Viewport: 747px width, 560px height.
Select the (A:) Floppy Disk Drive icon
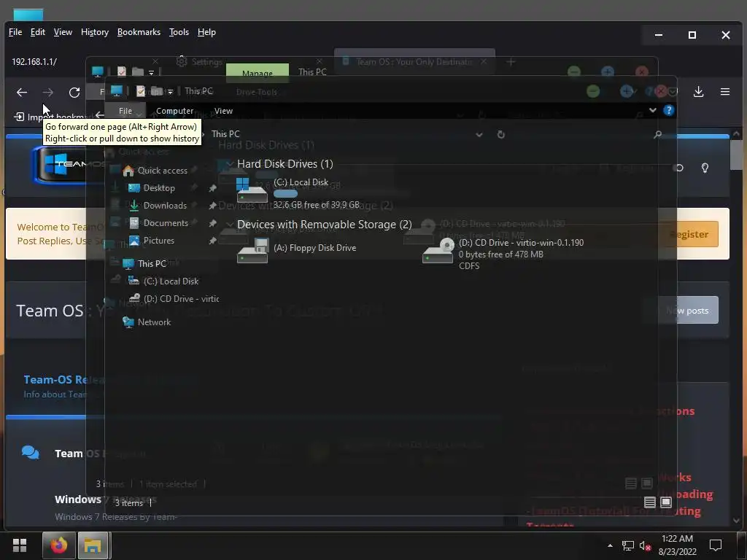point(252,251)
